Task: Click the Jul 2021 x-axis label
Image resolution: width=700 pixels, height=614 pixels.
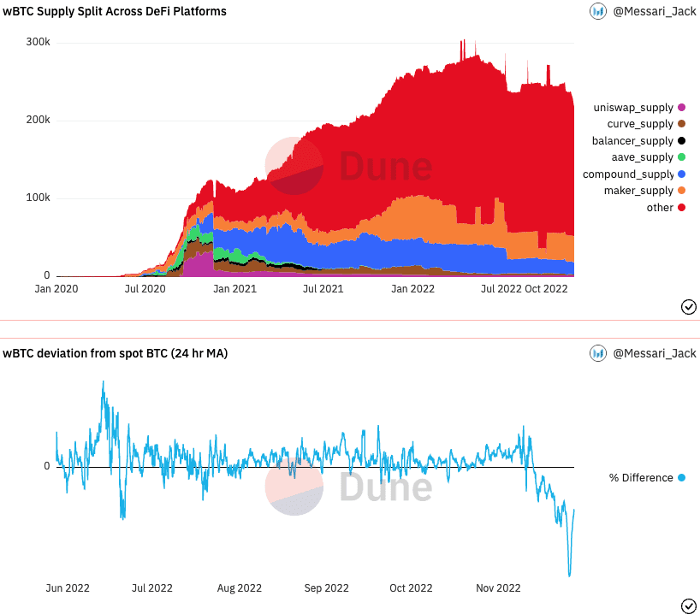Action: [x=323, y=289]
